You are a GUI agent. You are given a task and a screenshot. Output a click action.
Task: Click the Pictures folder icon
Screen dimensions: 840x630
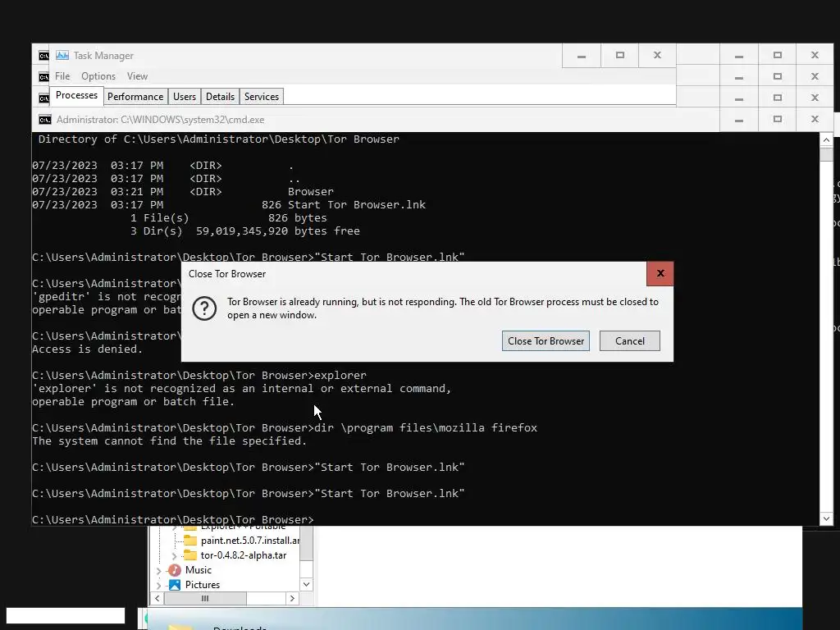[175, 584]
